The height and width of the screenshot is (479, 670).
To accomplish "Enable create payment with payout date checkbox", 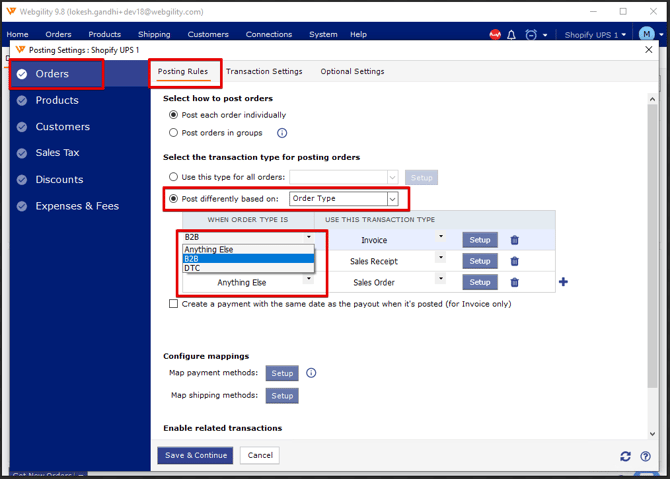I will click(x=174, y=304).
